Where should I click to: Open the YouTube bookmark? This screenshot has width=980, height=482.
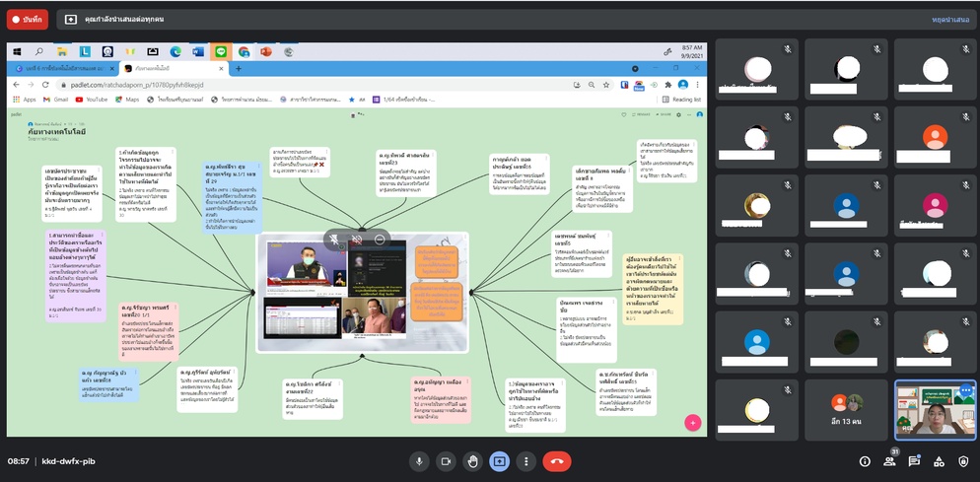point(92,100)
